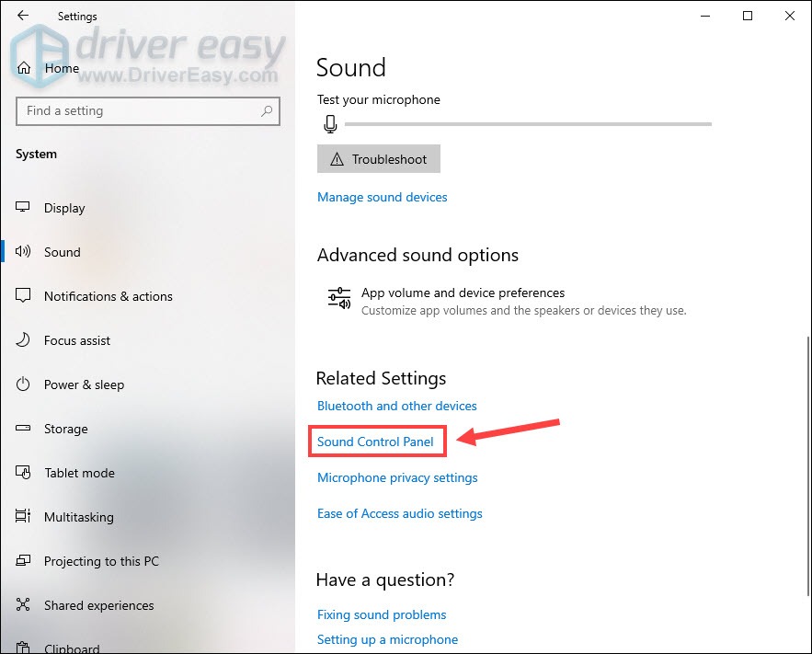Viewport: 812px width, 654px height.
Task: Click the Find a setting search box
Action: pyautogui.click(x=147, y=110)
